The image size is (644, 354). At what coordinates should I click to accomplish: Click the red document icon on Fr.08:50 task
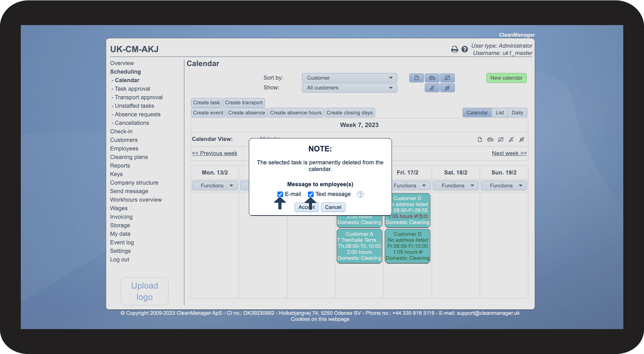421,216
